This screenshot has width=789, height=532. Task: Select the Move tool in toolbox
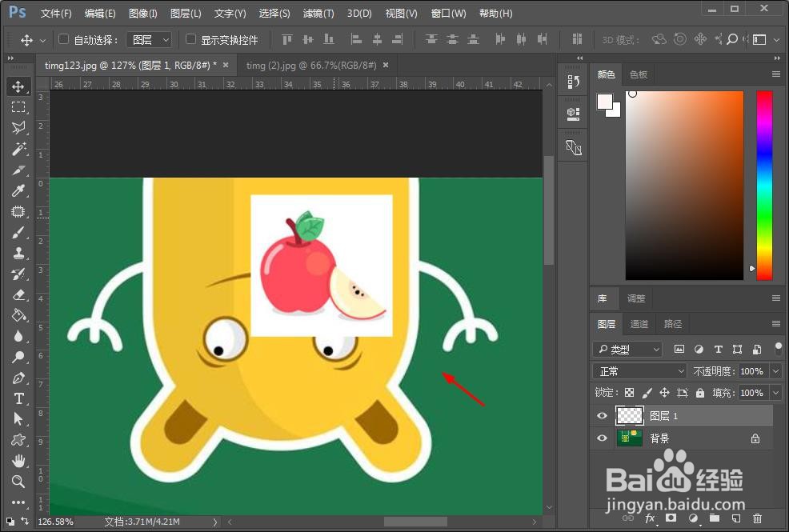point(18,86)
